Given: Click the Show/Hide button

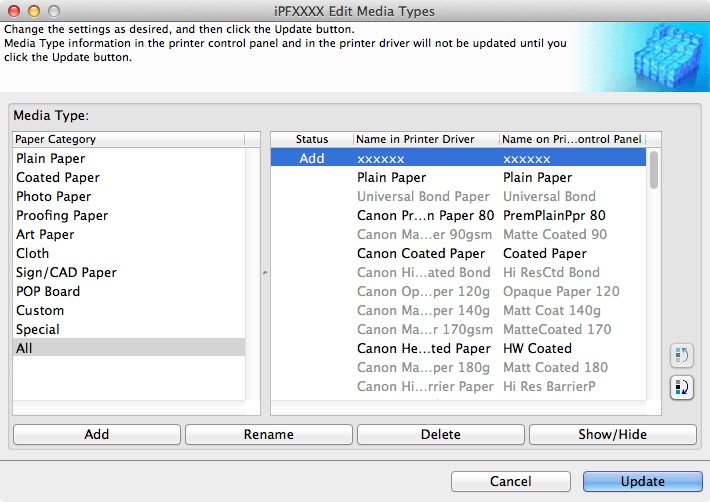Looking at the screenshot, I should [613, 435].
